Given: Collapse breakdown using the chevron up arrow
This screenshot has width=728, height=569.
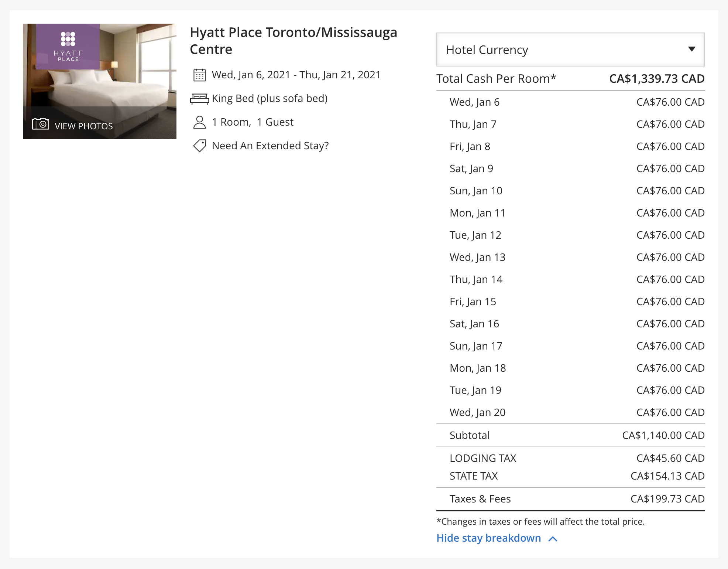Looking at the screenshot, I should point(553,539).
